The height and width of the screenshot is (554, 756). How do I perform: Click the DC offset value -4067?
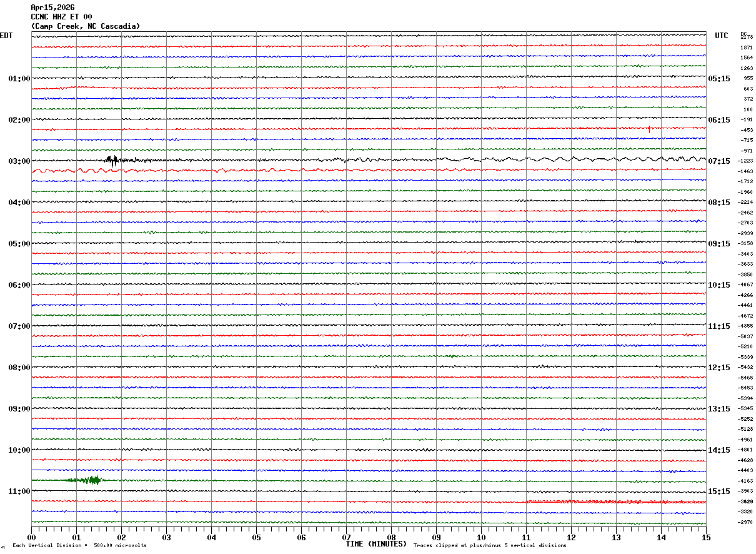(745, 285)
